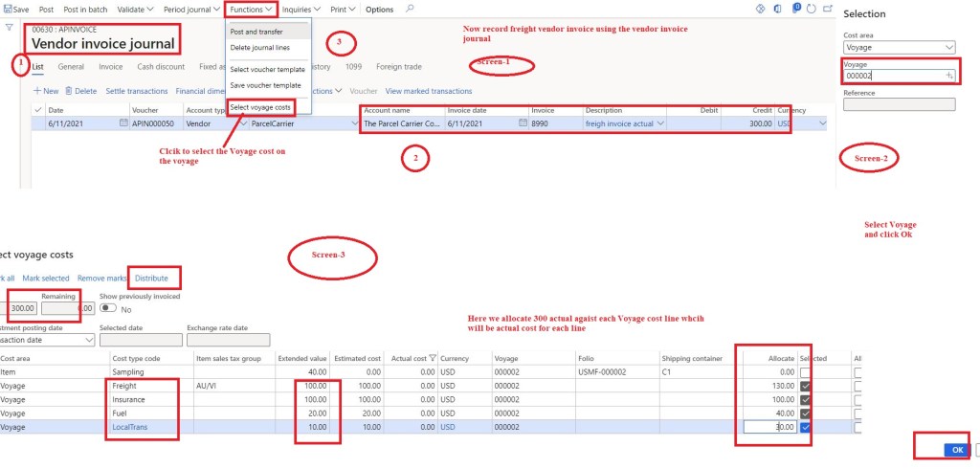Click the Distribute button
This screenshot has height=469, width=980.
point(151,279)
